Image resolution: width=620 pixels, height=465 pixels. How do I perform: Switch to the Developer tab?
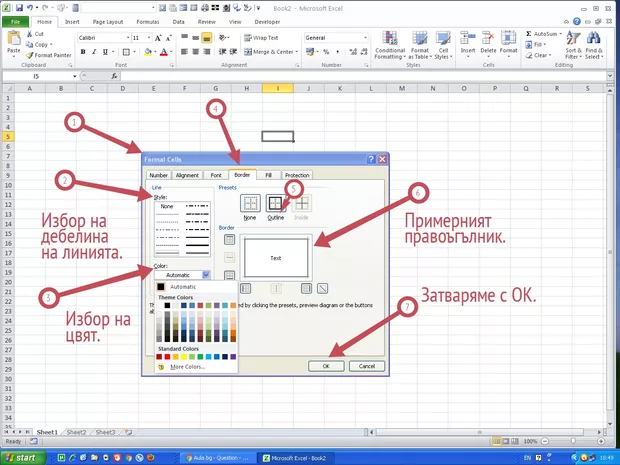pyautogui.click(x=268, y=22)
